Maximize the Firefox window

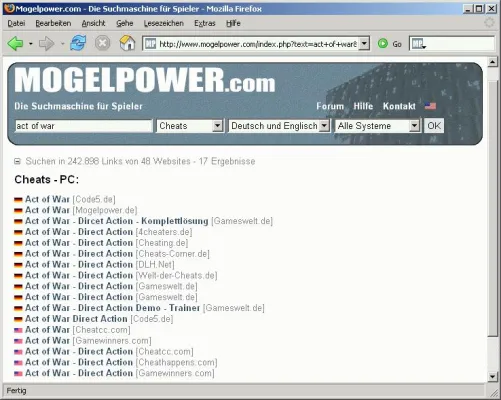(479, 9)
